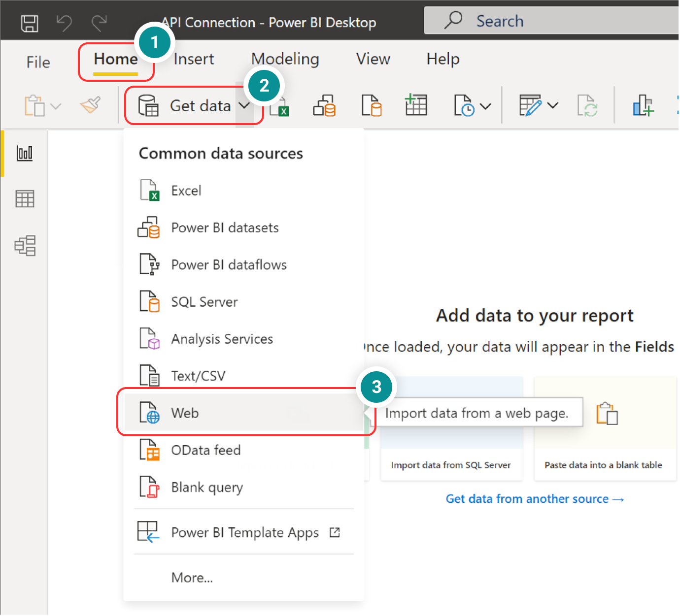
Task: Expand the Transform data dropdown arrow
Action: pyautogui.click(x=553, y=105)
